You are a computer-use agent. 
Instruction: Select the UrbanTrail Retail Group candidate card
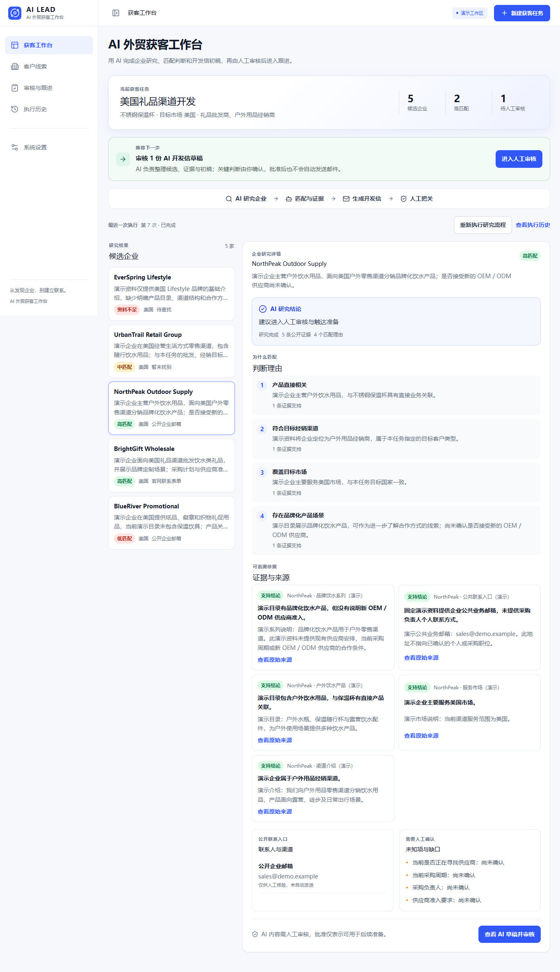(171, 351)
